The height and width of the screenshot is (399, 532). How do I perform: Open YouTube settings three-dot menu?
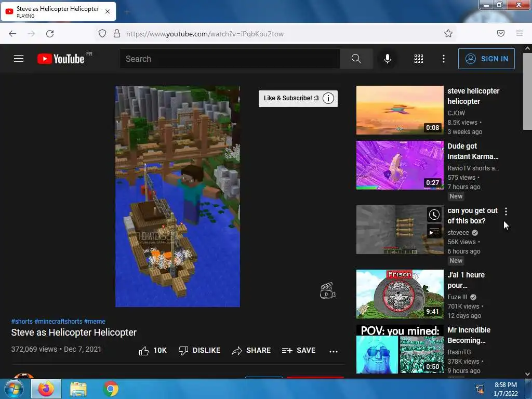[x=444, y=59]
